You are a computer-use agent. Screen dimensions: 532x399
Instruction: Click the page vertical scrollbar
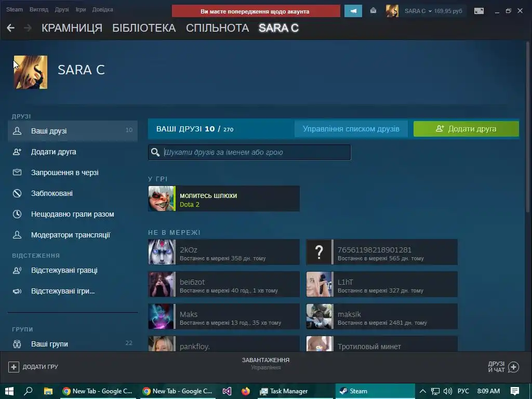point(528,127)
